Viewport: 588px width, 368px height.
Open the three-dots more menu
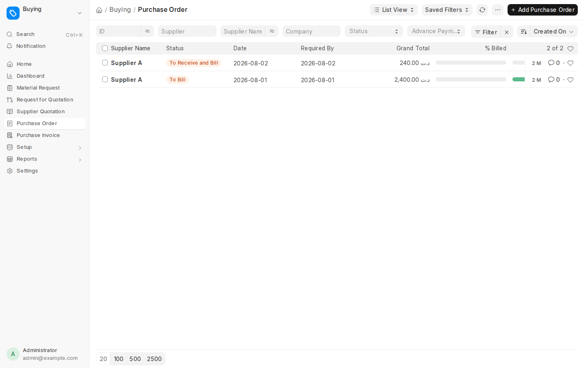click(x=498, y=10)
